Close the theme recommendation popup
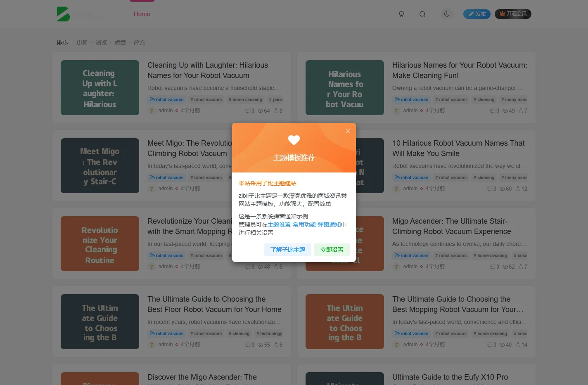Screen dimensions: 588x385 348,131
